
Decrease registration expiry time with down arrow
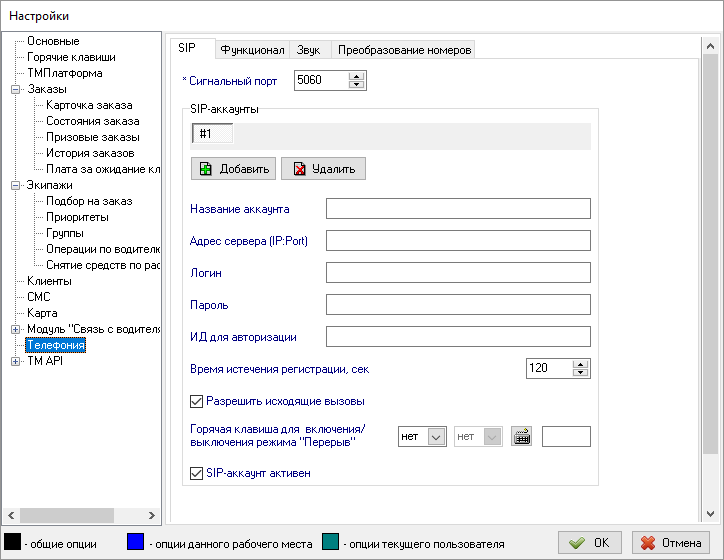click(x=580, y=374)
